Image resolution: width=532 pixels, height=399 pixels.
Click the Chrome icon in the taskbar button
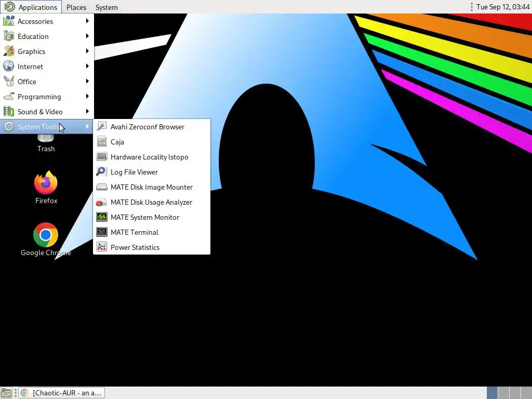click(x=24, y=393)
